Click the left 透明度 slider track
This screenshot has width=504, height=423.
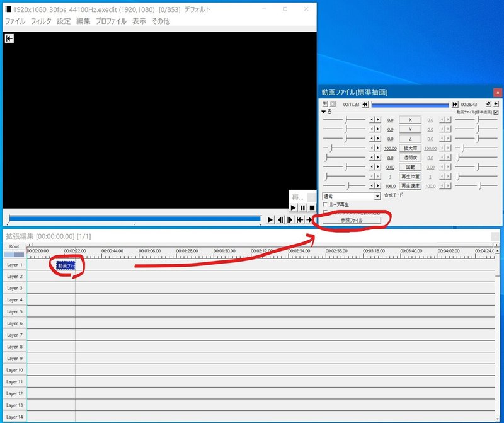tap(344, 158)
